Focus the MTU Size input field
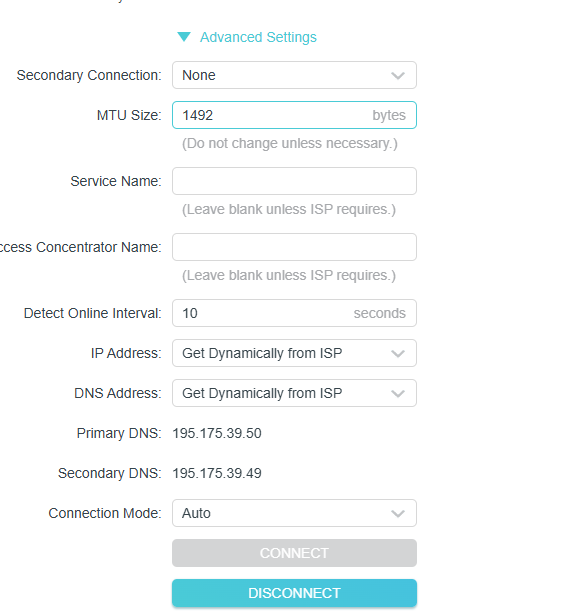The image size is (563, 615). (294, 115)
